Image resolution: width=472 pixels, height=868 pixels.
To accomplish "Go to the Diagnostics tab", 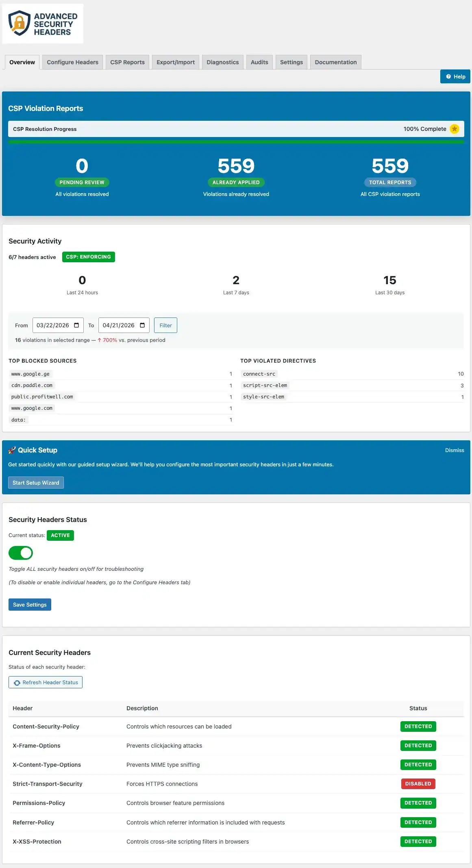I will [222, 62].
